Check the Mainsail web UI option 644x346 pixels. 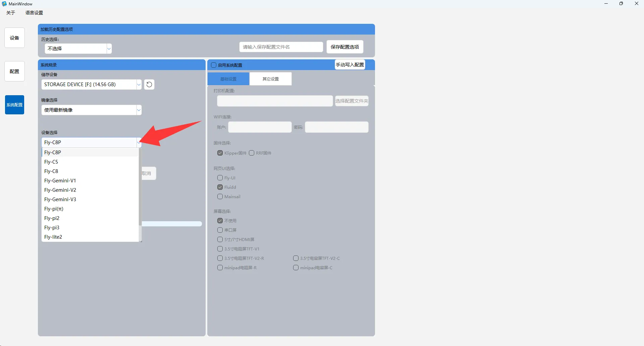pos(220,197)
